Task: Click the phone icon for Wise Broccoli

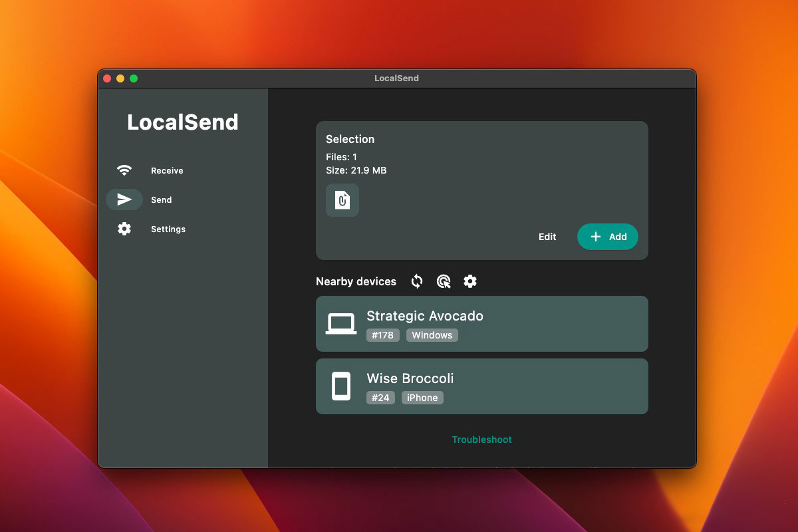Action: click(x=341, y=386)
